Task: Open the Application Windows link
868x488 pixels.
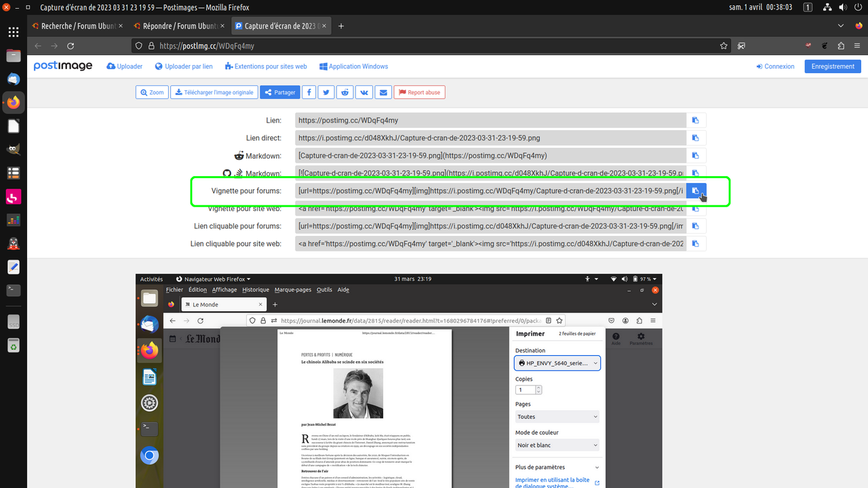Action: [353, 66]
